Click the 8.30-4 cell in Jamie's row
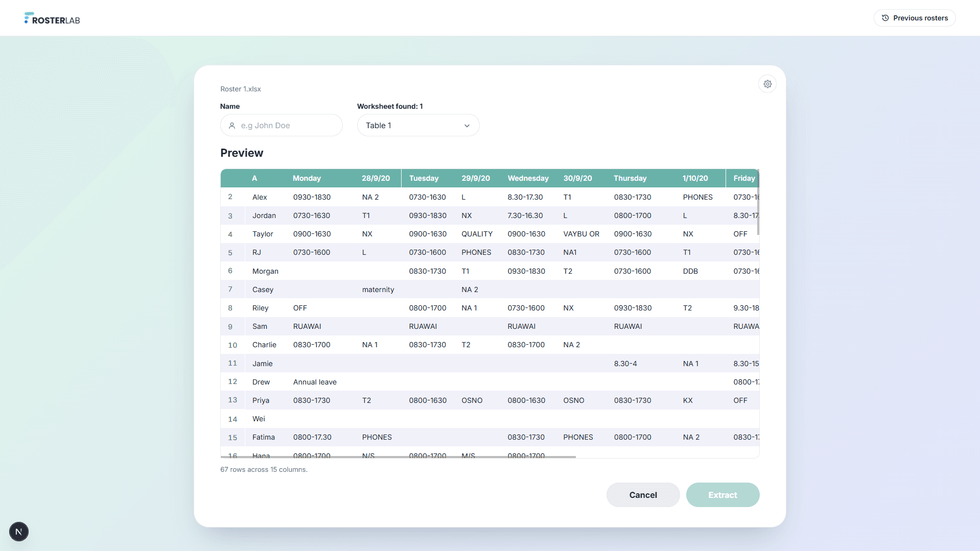Viewport: 980px width, 551px height. pyautogui.click(x=625, y=364)
